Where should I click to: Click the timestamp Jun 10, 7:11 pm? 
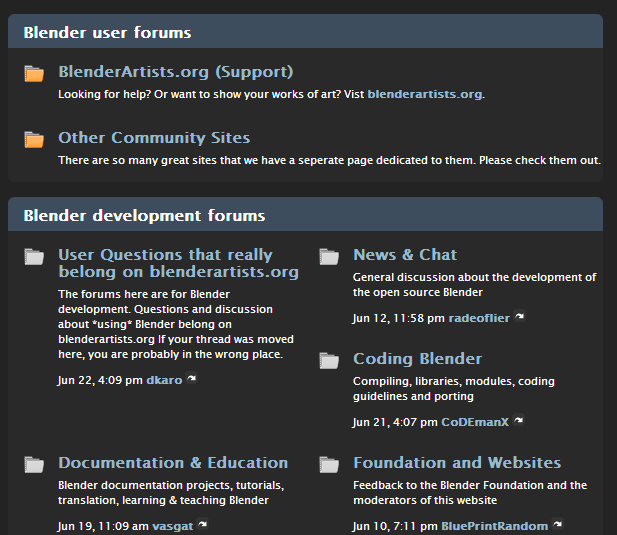click(x=395, y=526)
